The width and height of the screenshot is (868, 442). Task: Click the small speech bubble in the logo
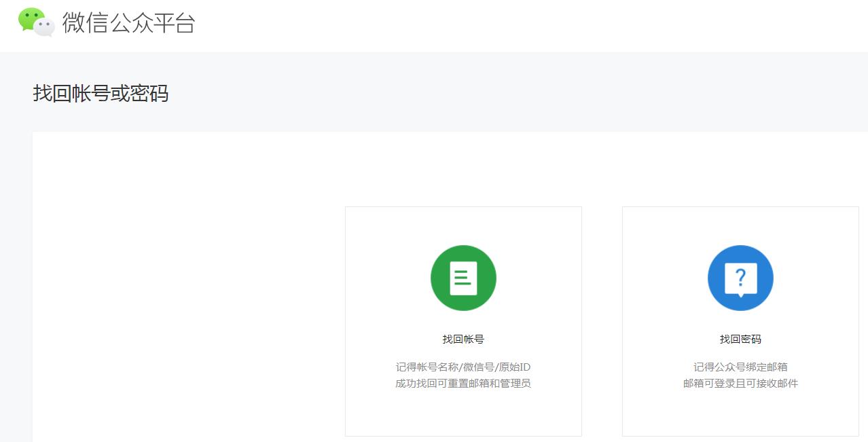pyautogui.click(x=43, y=28)
